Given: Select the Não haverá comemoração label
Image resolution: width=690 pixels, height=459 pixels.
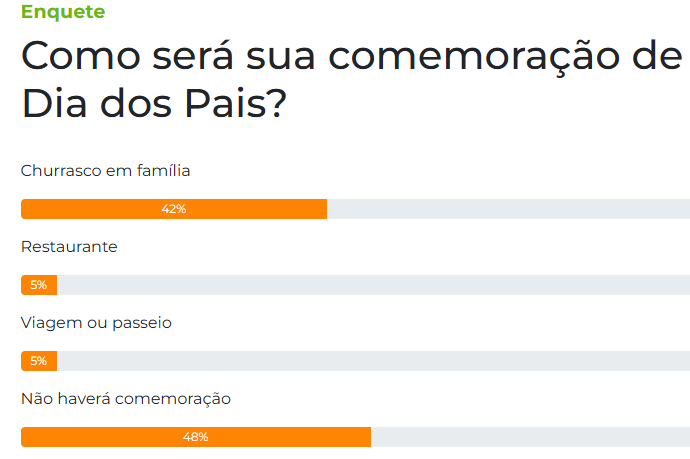Looking at the screenshot, I should coord(126,399).
